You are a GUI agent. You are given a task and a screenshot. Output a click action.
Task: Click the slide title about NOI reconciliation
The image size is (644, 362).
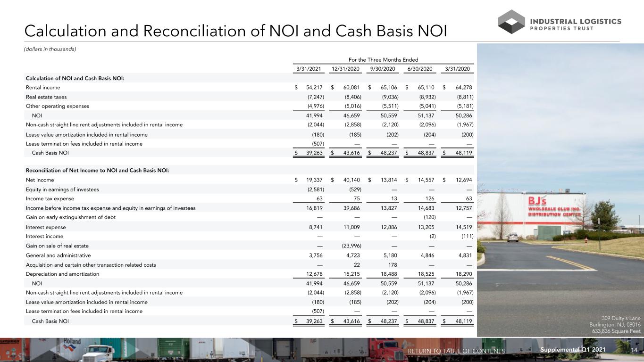(236, 30)
